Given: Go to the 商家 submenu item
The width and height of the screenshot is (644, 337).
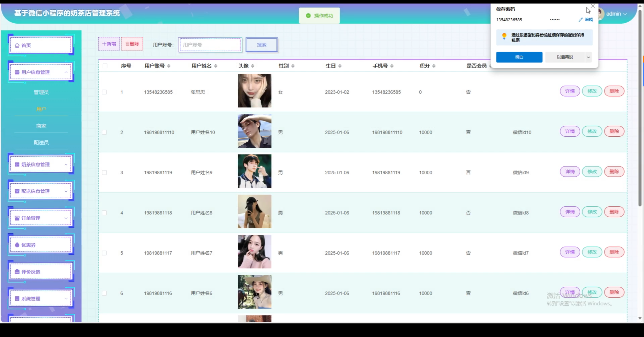Looking at the screenshot, I should (41, 126).
